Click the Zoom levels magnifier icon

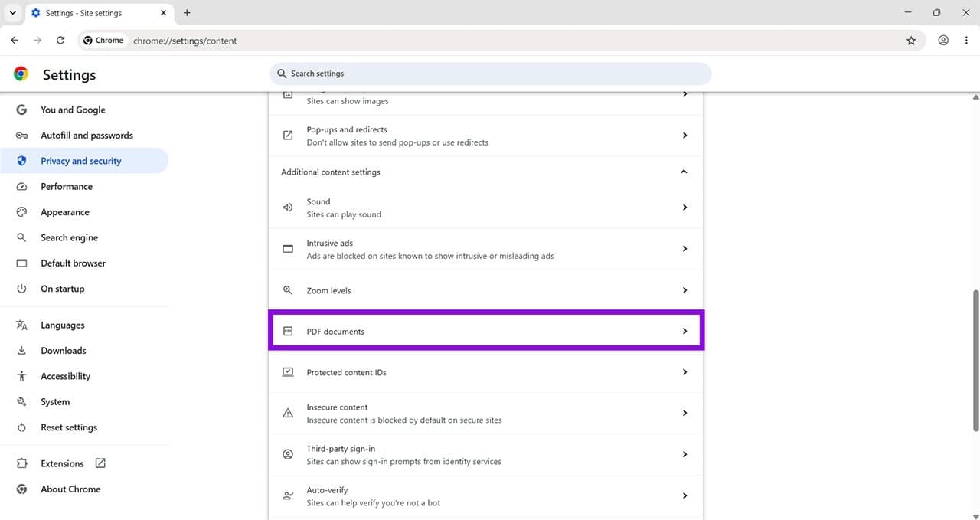288,290
